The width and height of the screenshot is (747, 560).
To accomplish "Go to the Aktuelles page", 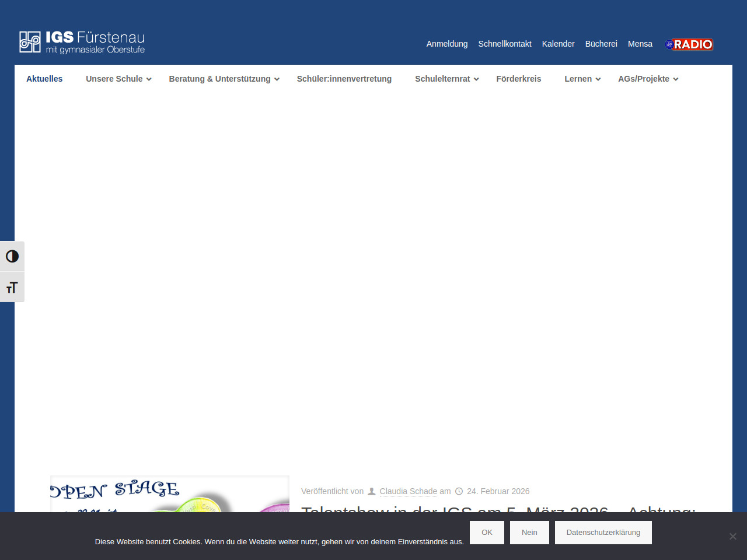I will [x=44, y=79].
